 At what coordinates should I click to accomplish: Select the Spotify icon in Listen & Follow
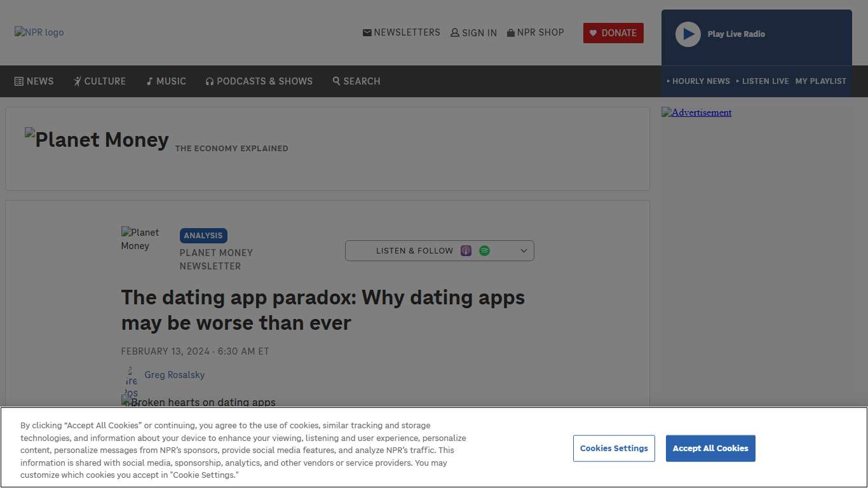[x=485, y=250]
